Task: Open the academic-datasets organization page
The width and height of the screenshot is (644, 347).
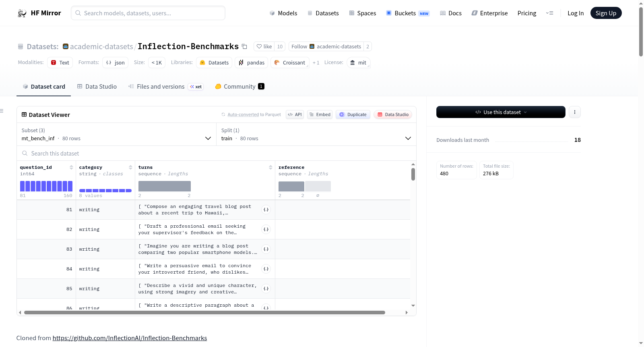Action: pos(101,46)
